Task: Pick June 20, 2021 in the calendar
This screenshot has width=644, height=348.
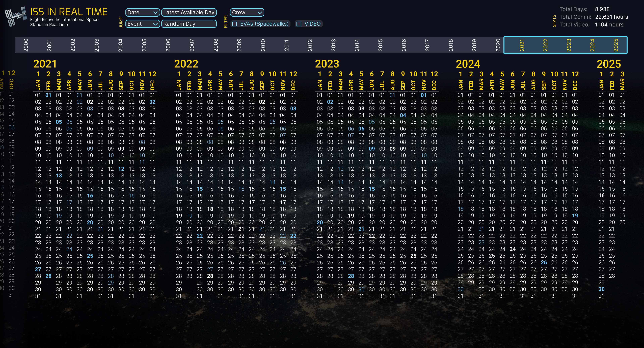Action: pyautogui.click(x=90, y=222)
